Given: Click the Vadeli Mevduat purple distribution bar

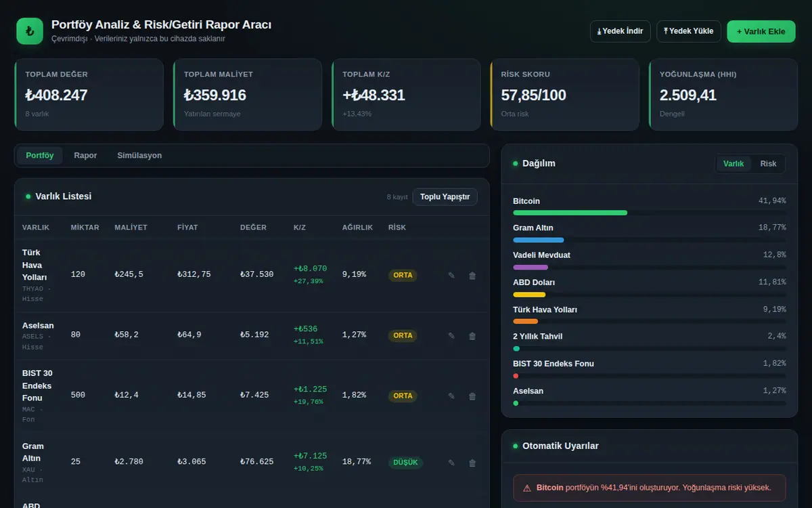Looking at the screenshot, I should pyautogui.click(x=531, y=267).
